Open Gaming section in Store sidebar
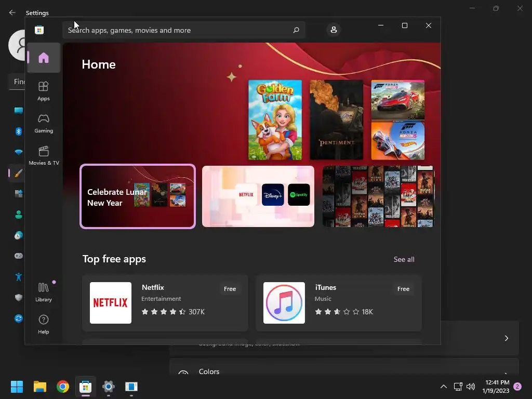532x399 pixels. (44, 123)
